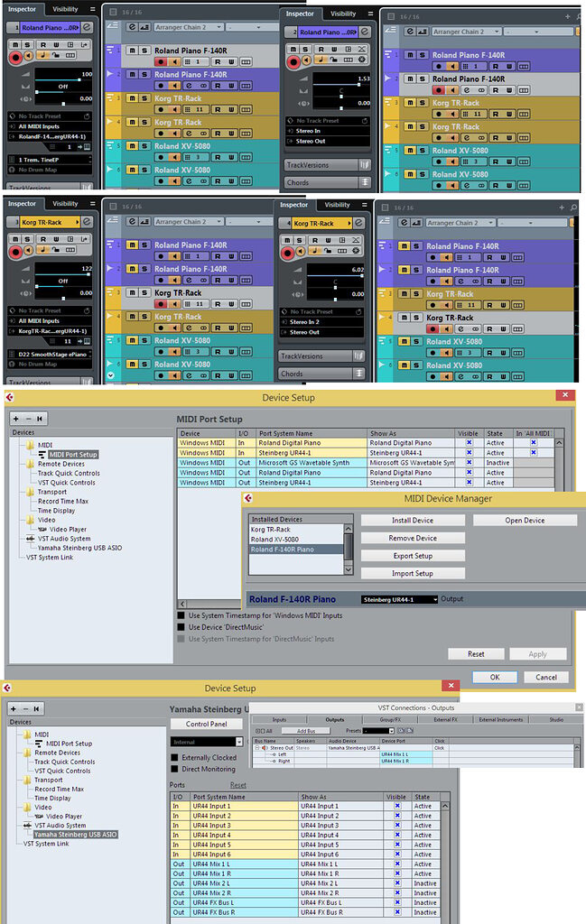This screenshot has height=924, width=586.
Task: Click Install Device button
Action: click(413, 521)
